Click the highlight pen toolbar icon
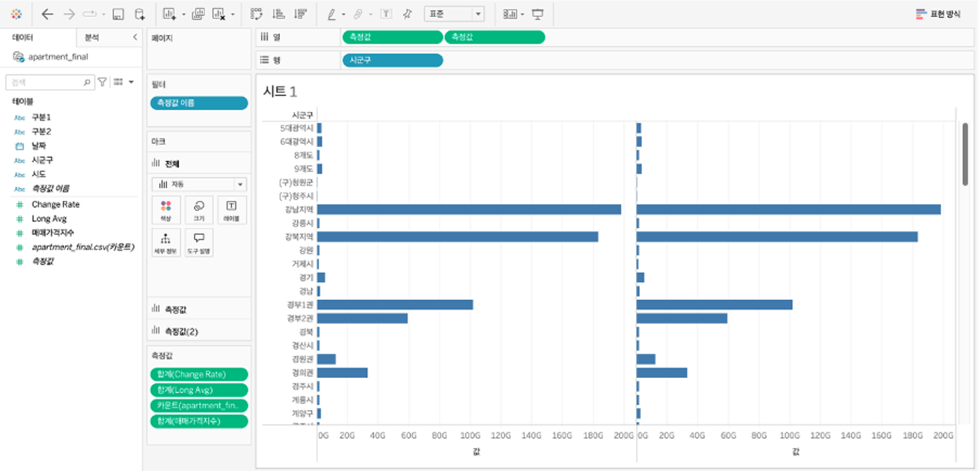Image resolution: width=980 pixels, height=471 pixels. (332, 14)
